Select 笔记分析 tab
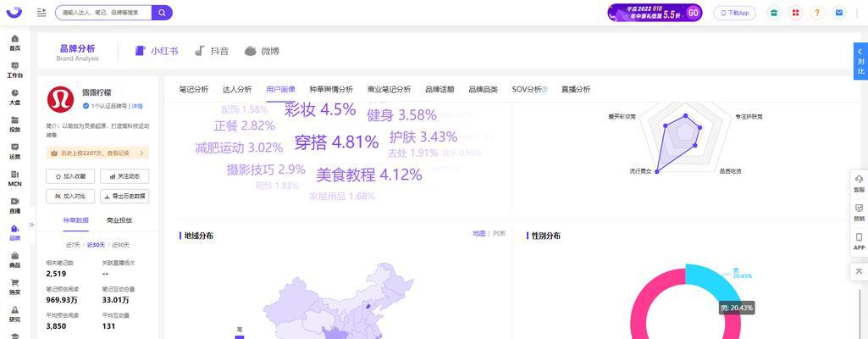The image size is (868, 339). (x=194, y=89)
